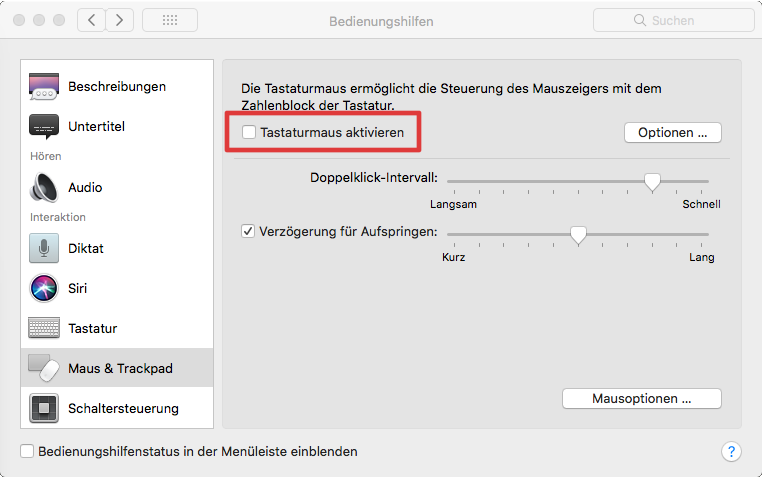Click the Doppelklick-Intervall slider thumb
This screenshot has height=477, width=763.
pos(652,183)
